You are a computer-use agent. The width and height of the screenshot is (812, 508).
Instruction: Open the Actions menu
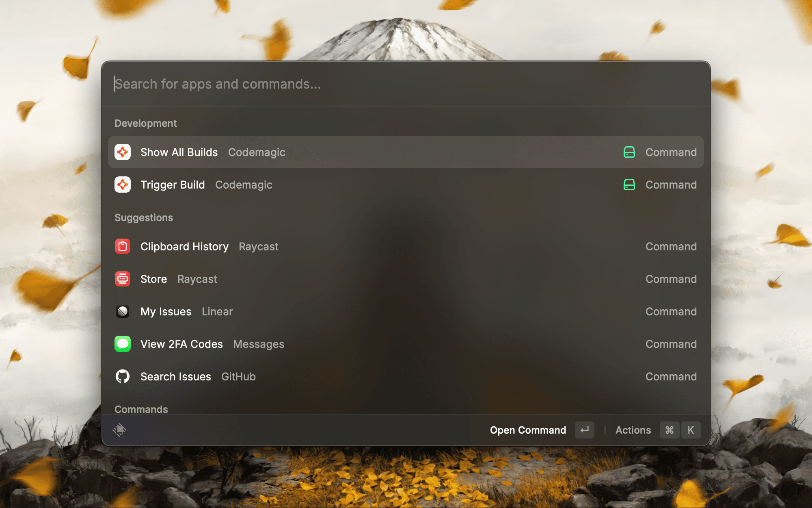[x=633, y=430]
